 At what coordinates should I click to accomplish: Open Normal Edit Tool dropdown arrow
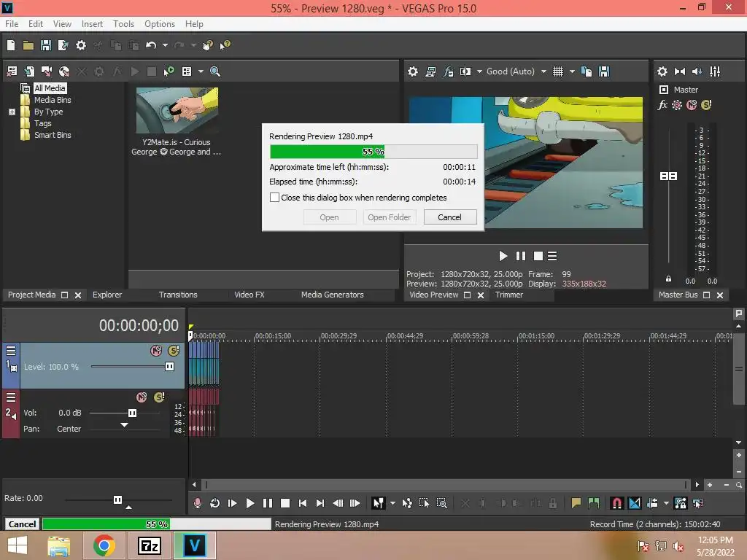pos(392,503)
